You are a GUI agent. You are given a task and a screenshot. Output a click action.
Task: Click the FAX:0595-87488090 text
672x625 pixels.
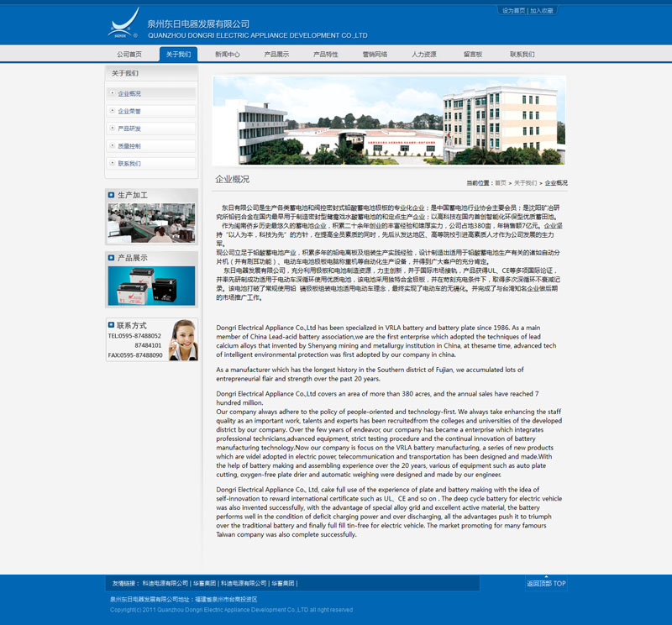pos(135,355)
